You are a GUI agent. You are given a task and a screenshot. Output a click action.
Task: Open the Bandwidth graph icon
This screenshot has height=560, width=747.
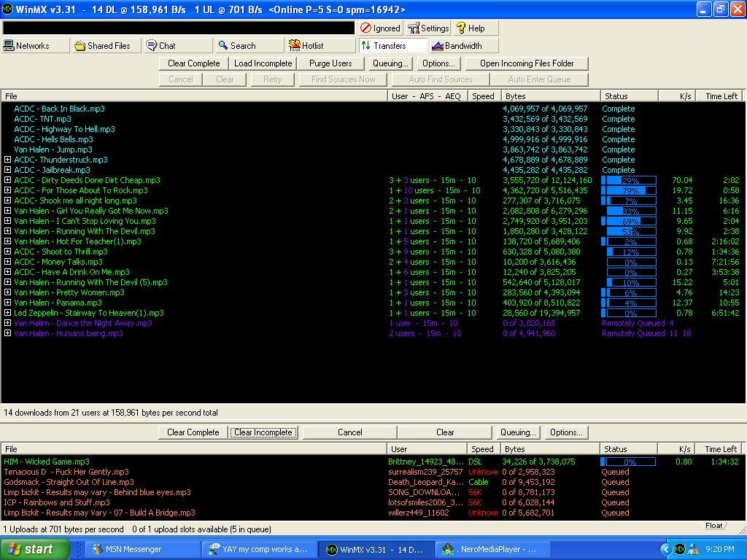pyautogui.click(x=438, y=46)
